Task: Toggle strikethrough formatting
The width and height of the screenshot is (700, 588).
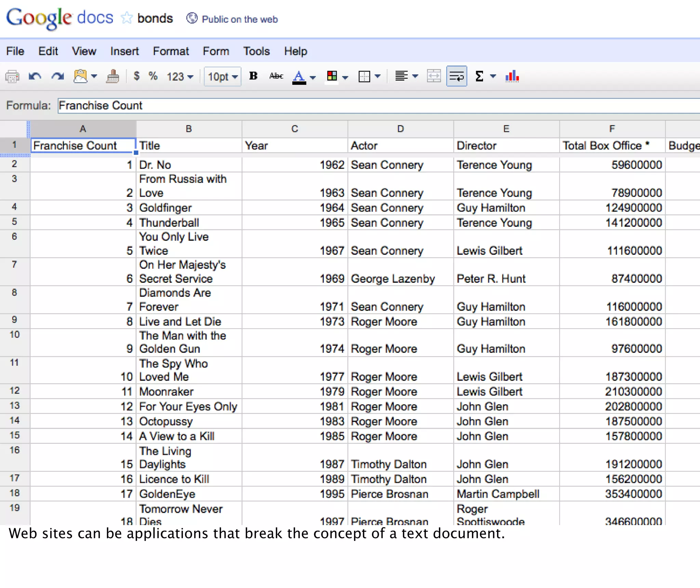Action: pos(276,76)
